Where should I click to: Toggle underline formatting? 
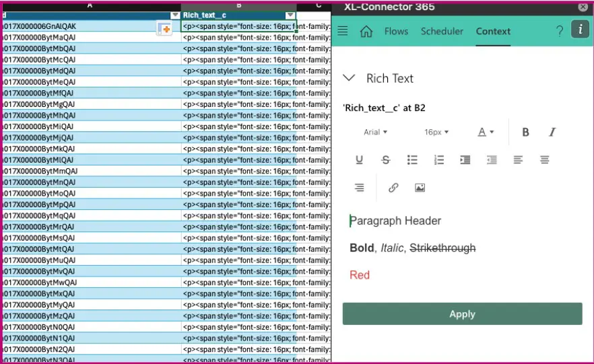point(359,160)
